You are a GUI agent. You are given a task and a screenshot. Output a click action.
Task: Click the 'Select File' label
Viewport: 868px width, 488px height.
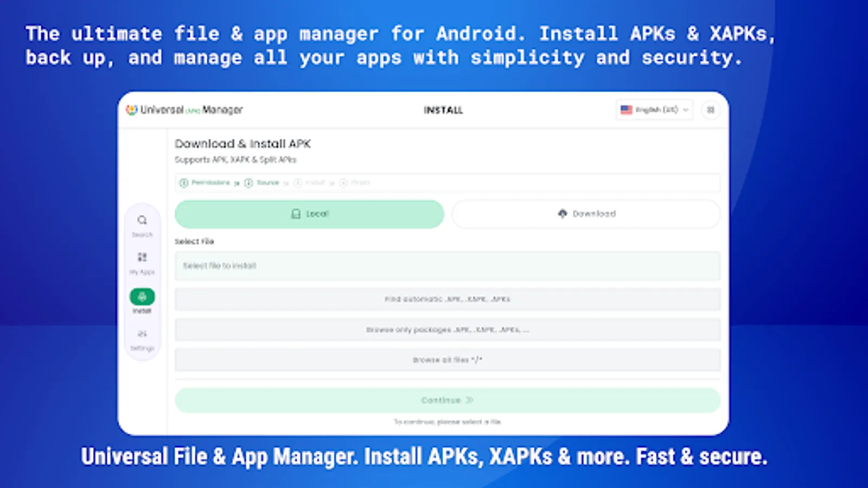194,241
